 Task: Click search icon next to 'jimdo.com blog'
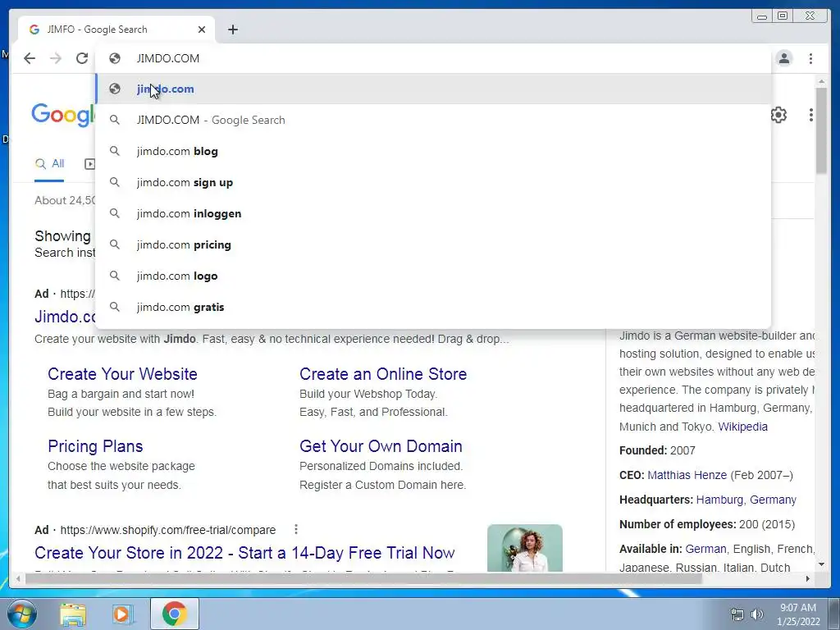tap(115, 151)
